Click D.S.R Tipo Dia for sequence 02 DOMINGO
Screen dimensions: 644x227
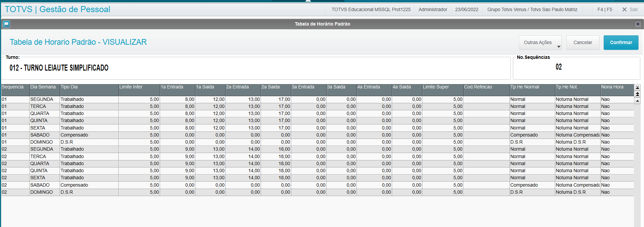89,192
